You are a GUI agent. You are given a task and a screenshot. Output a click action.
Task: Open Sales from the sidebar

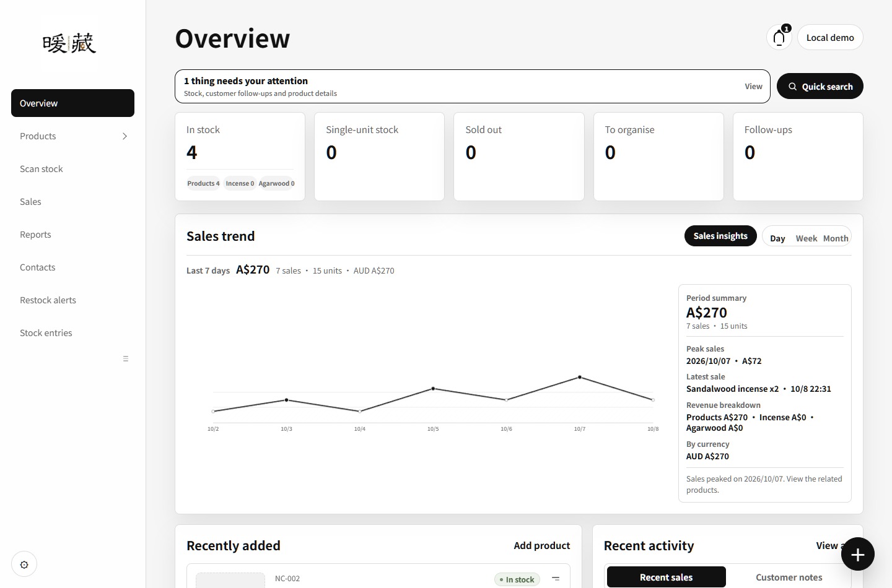(72, 202)
